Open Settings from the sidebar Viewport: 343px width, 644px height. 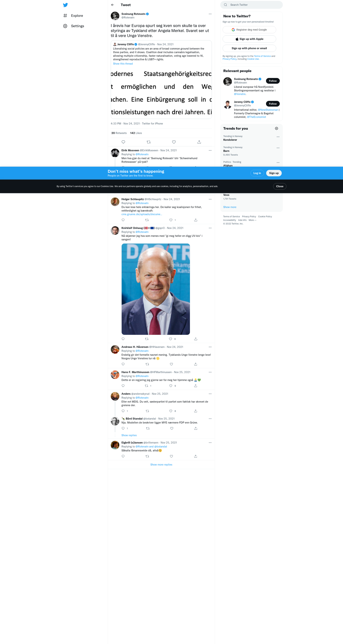[x=74, y=26]
